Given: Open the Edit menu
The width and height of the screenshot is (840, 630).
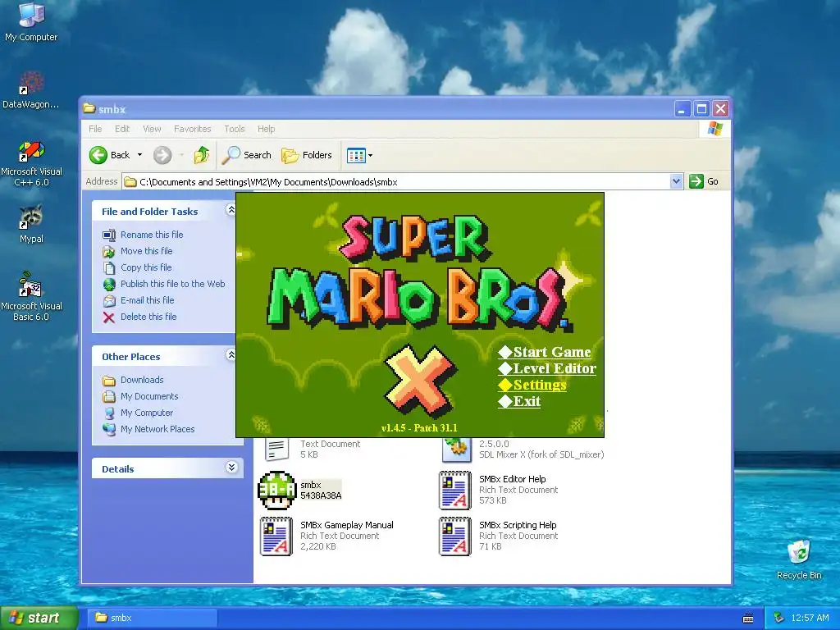Looking at the screenshot, I should 122,129.
